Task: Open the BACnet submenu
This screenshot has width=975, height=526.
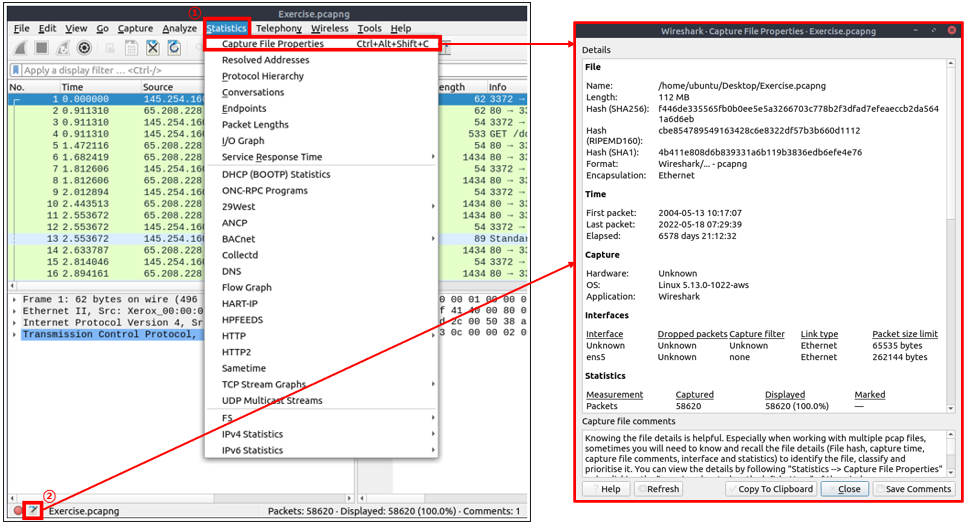Action: [321, 239]
